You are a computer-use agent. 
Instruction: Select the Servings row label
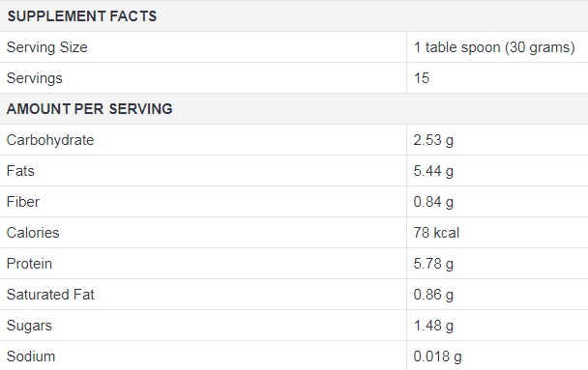coord(35,78)
